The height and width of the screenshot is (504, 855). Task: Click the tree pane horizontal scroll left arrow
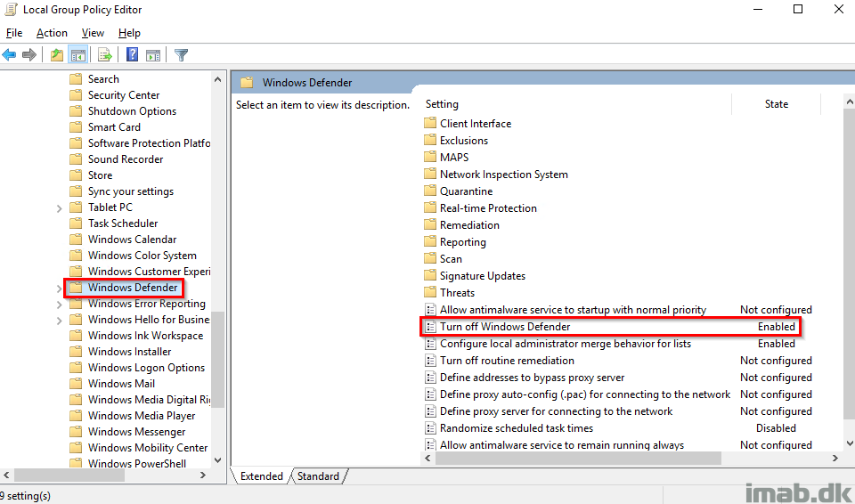[x=6, y=476]
